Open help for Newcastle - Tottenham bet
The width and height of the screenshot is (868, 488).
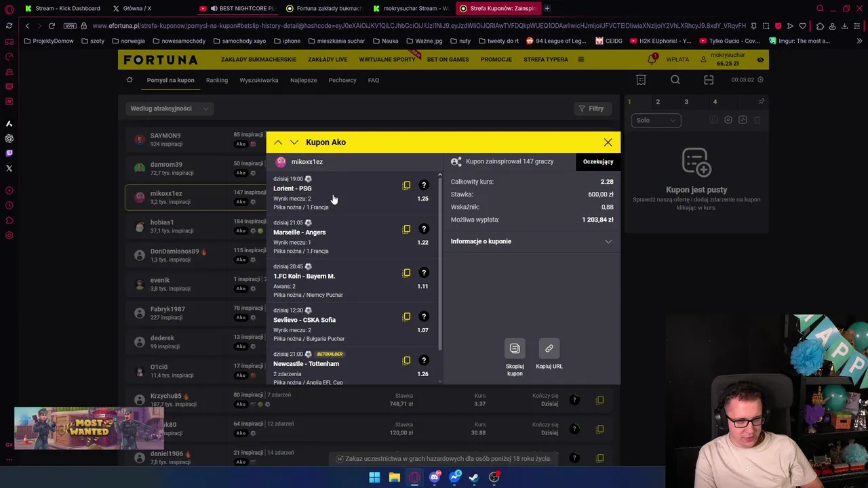(x=424, y=361)
